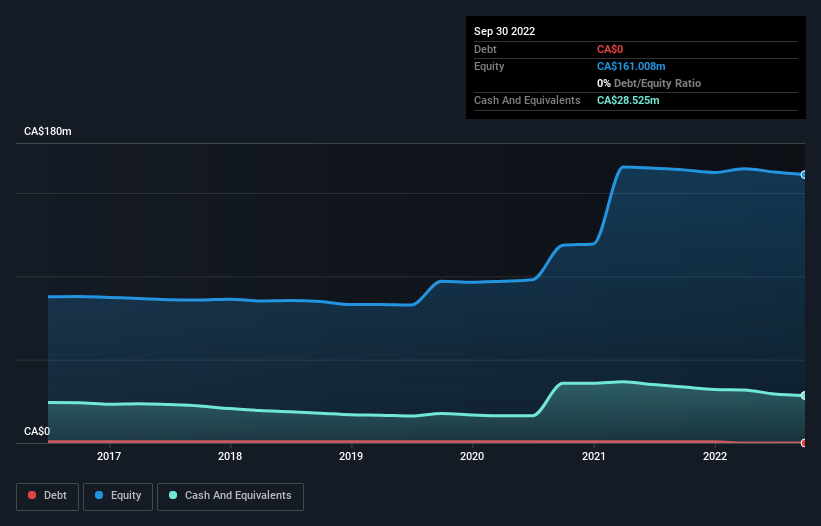
Task: Click the Equity row label in tooltip
Action: click(x=489, y=66)
